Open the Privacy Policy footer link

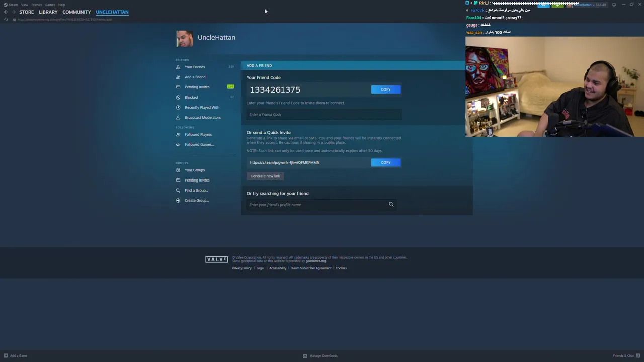tap(242, 268)
